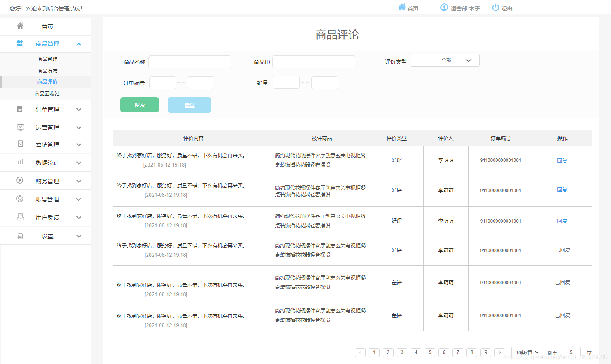Image resolution: width=611 pixels, height=364 pixels.
Task: Click the 运营管理 presentation icon
Action: (x=21, y=127)
